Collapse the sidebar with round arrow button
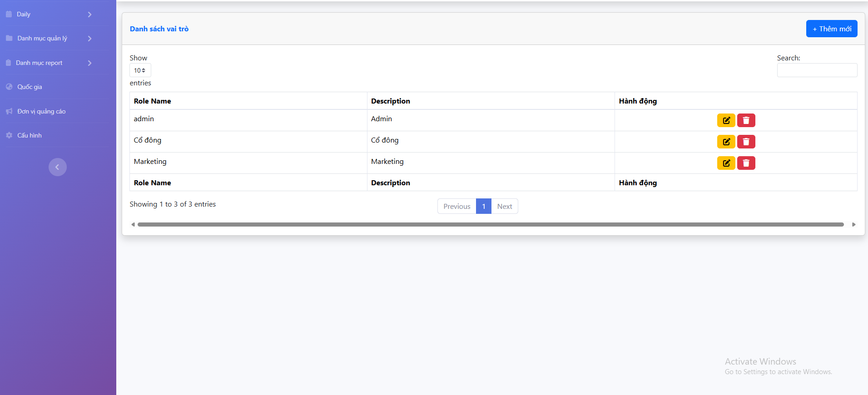The width and height of the screenshot is (868, 395). [58, 167]
